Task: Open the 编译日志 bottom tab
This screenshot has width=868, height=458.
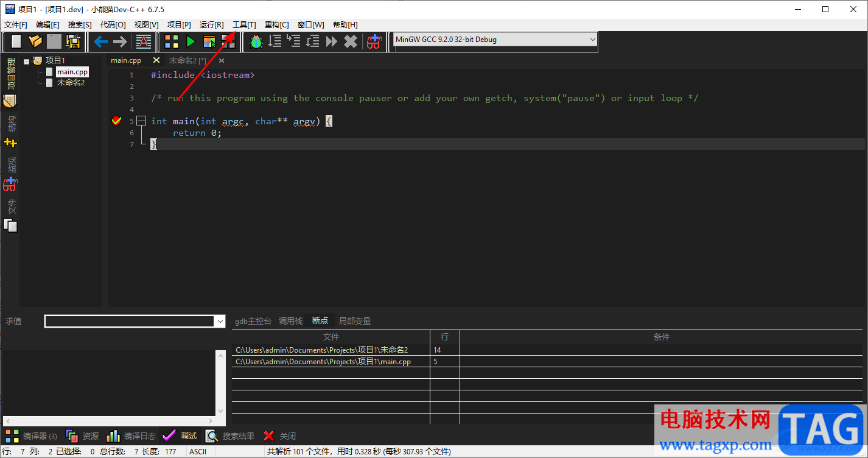Action: pos(131,436)
